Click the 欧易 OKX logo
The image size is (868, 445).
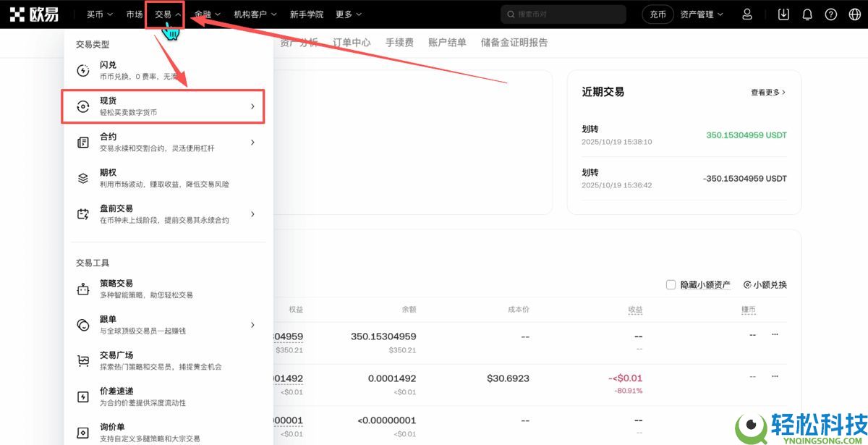tap(34, 13)
